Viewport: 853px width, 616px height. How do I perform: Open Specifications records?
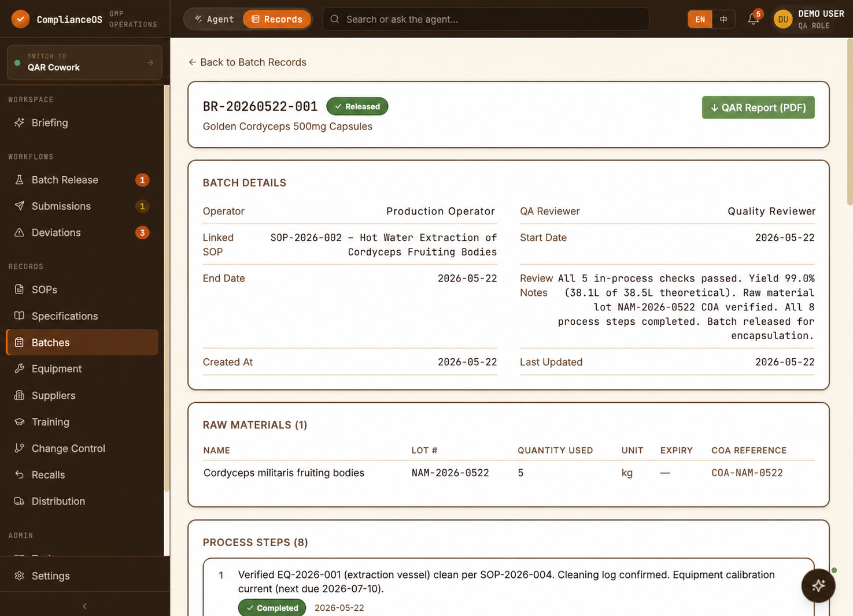click(x=82, y=316)
